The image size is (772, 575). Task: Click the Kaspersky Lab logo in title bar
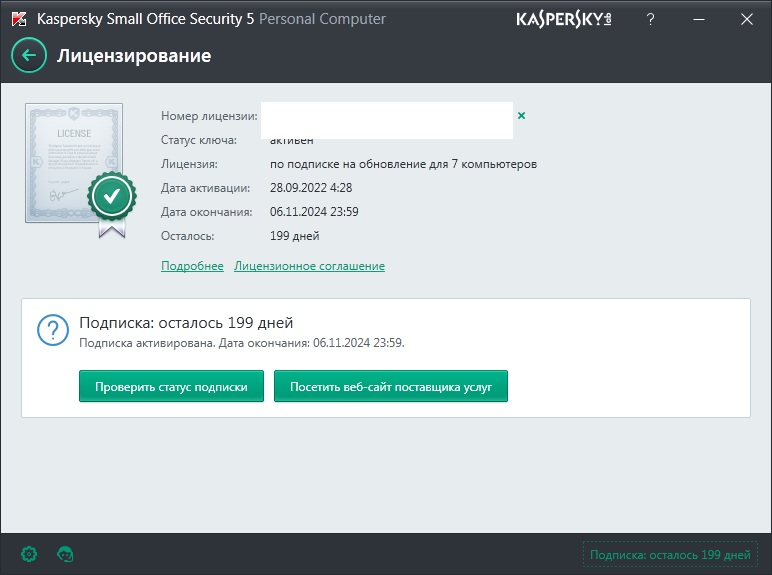click(x=564, y=19)
